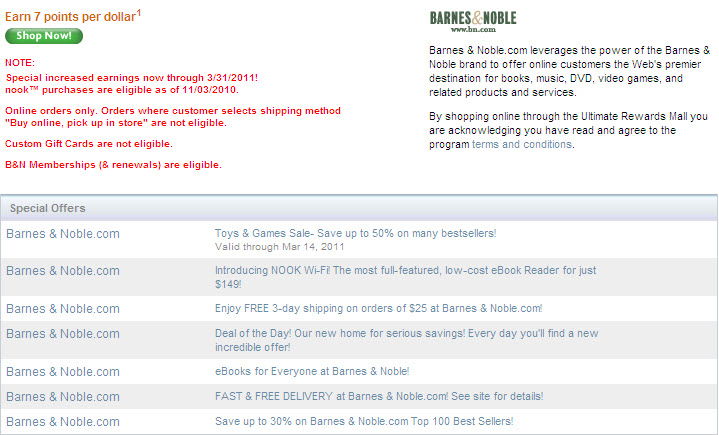719x435 pixels.
Task: Click the Barnes & Noble.com description paragraph
Action: click(x=569, y=71)
